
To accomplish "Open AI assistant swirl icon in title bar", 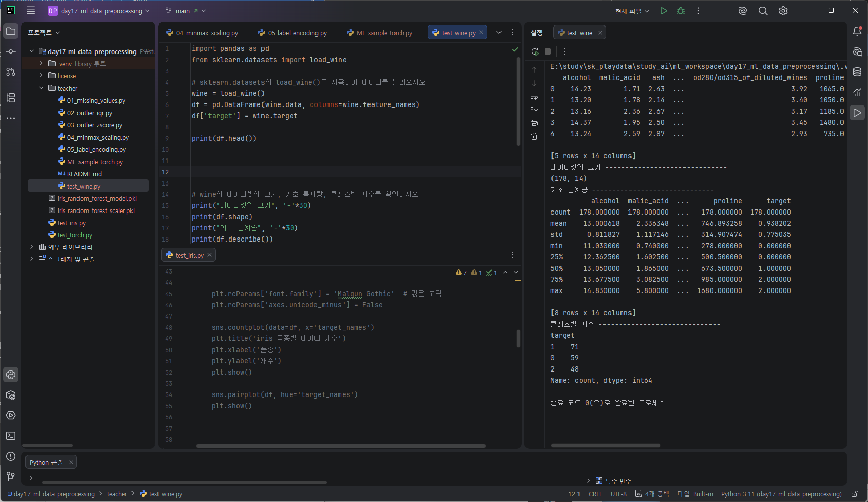I will pyautogui.click(x=743, y=11).
